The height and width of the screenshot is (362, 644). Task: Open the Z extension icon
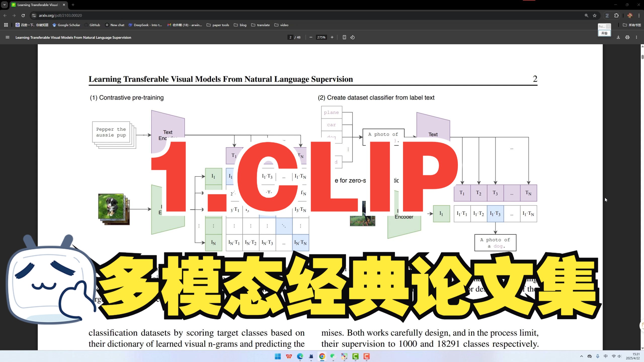pos(607,15)
